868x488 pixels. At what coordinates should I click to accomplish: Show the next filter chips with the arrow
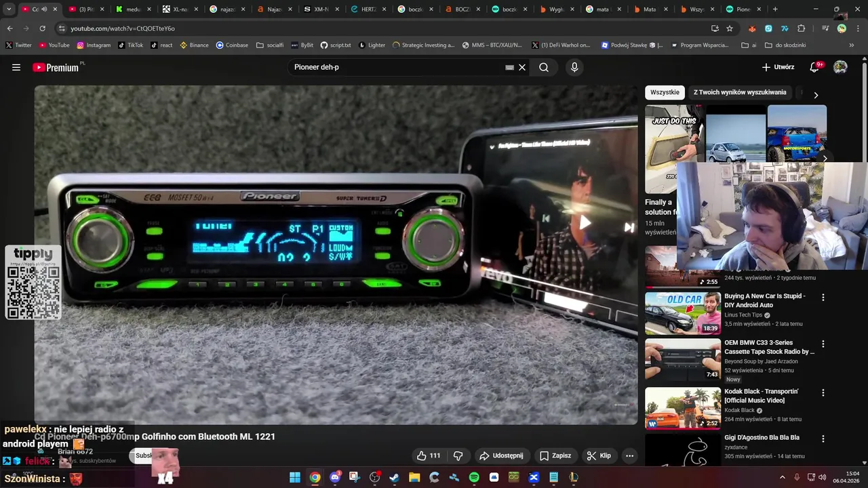coord(816,95)
